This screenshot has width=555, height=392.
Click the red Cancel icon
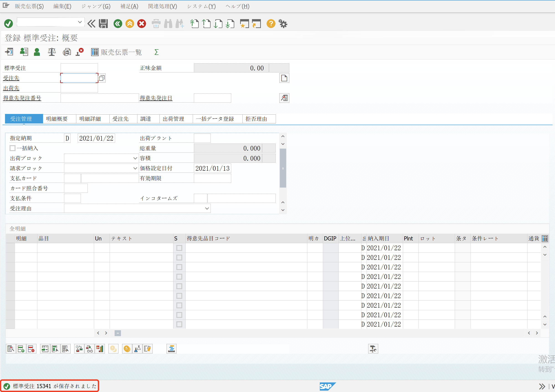click(x=142, y=24)
